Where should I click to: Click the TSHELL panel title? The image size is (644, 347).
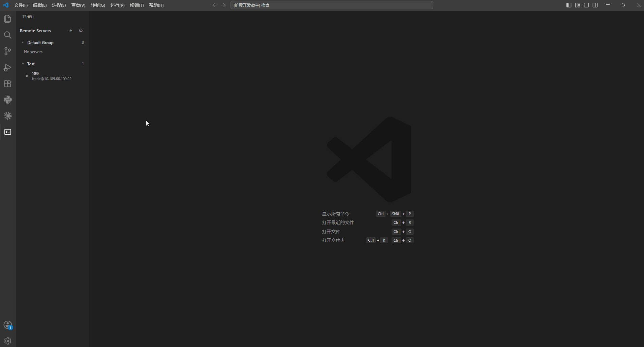click(28, 17)
